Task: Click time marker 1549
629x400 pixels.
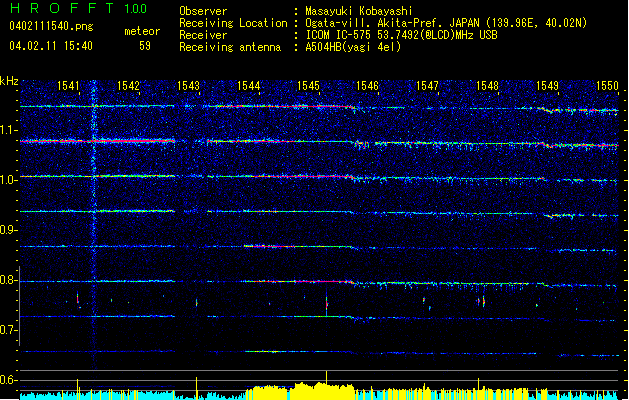Action: pos(548,85)
